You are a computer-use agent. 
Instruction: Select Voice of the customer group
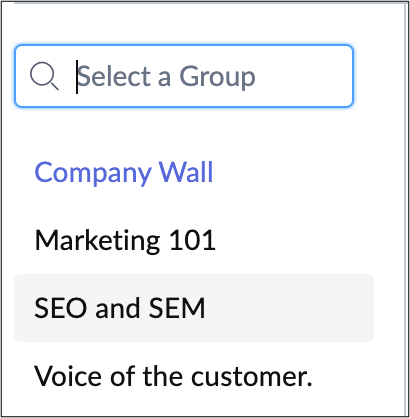pyautogui.click(x=194, y=376)
